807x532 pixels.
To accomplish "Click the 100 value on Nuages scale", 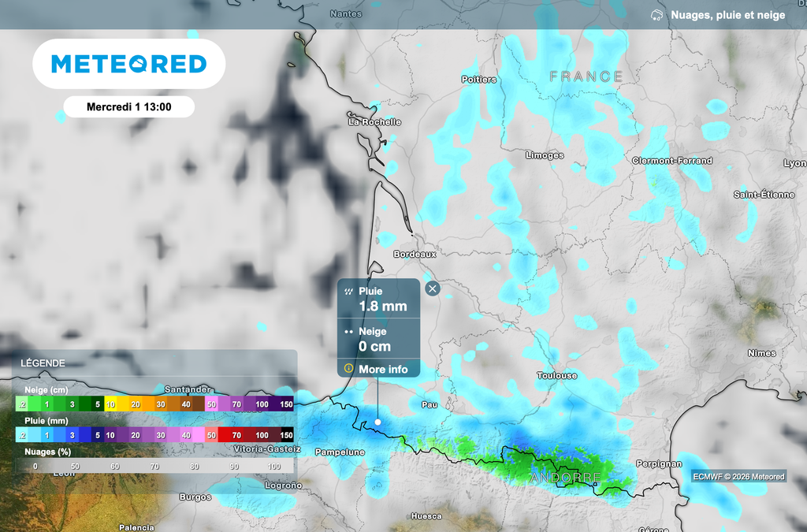I will pos(274,467).
